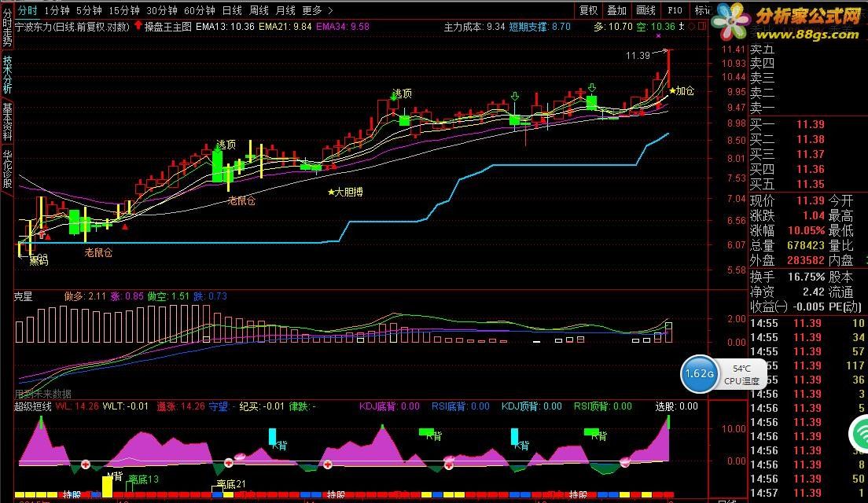Screen dimensions: 868x503
Task: Open 基本资料 in the left sidebar
Action: (x=6, y=122)
